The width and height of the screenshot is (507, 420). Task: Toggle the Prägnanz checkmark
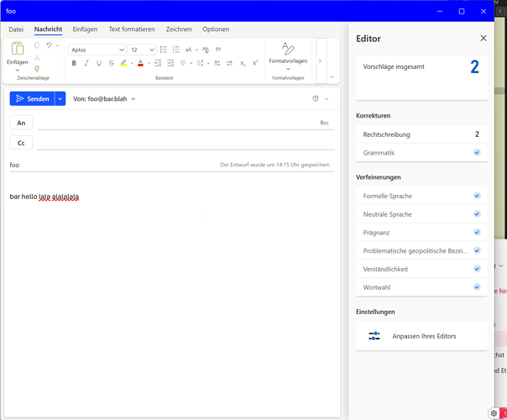point(477,232)
